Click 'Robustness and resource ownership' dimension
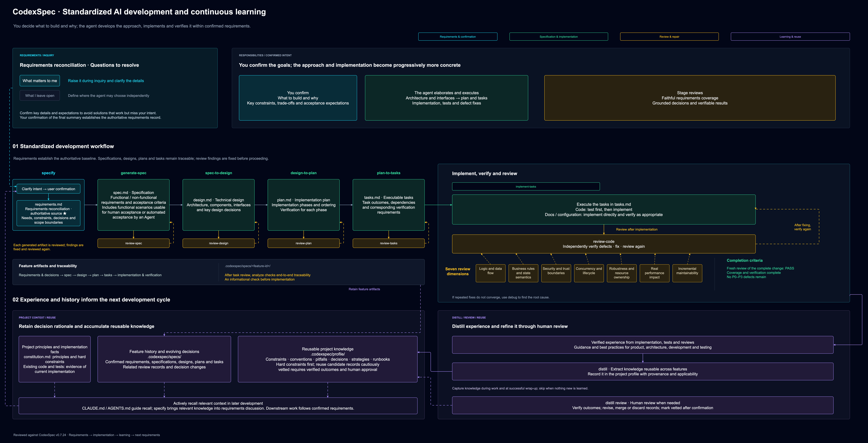Image resolution: width=868 pixels, height=443 pixels. [x=621, y=273]
